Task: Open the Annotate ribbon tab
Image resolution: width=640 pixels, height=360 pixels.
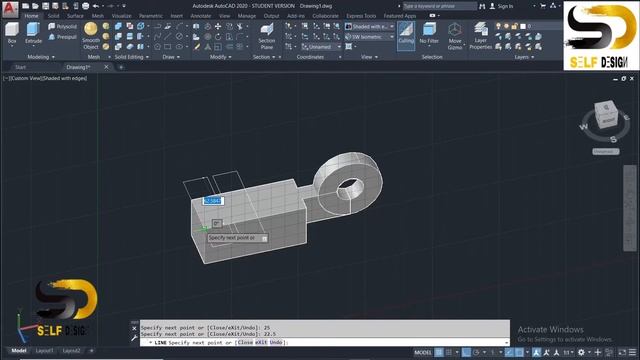Action: [x=201, y=16]
